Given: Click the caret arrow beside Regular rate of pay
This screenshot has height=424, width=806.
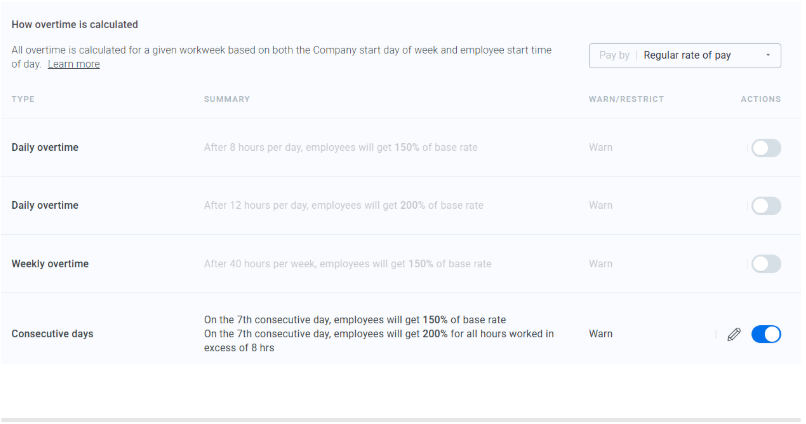Looking at the screenshot, I should 768,56.
